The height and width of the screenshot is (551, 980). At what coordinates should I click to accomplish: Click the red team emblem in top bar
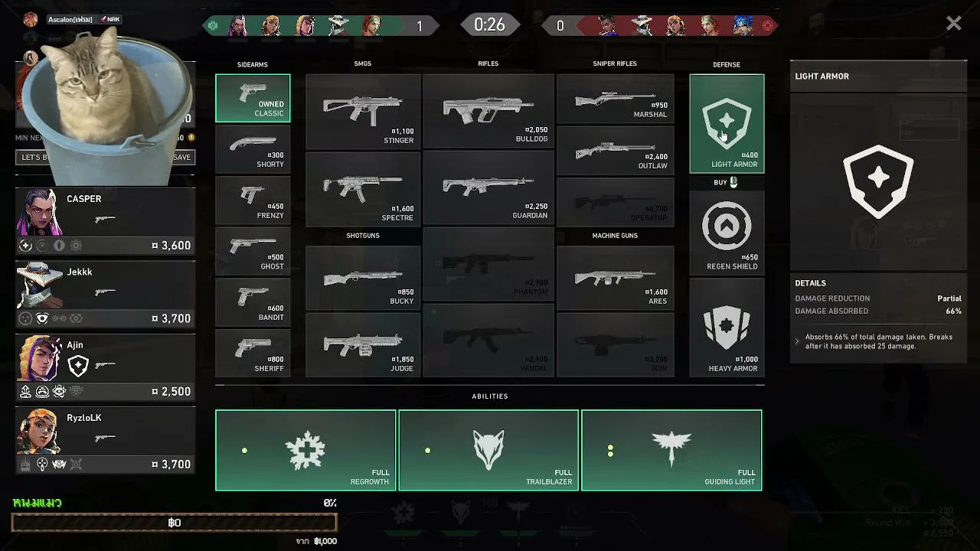[767, 25]
